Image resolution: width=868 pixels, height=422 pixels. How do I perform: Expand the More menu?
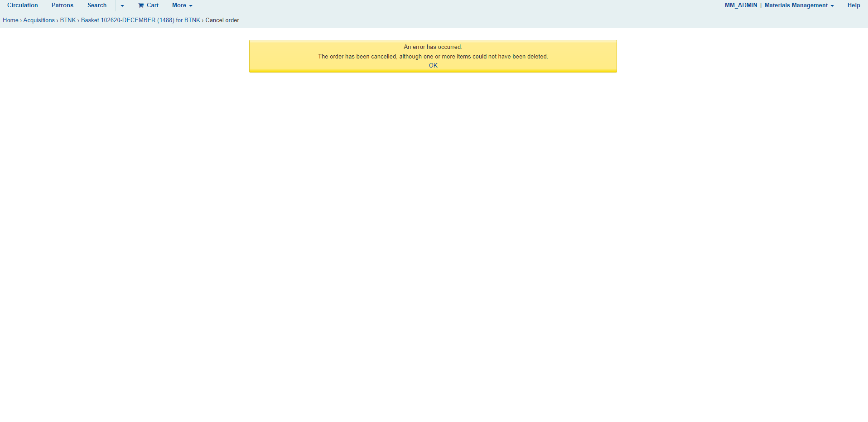point(179,5)
